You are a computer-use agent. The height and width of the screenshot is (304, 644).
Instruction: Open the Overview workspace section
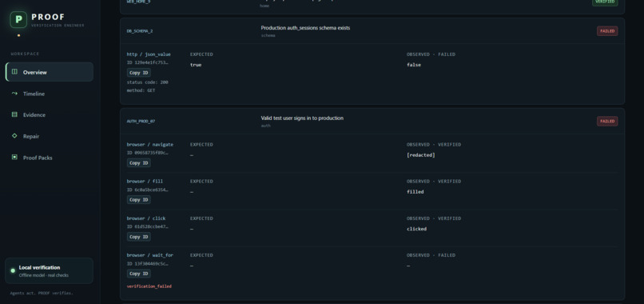click(50, 72)
